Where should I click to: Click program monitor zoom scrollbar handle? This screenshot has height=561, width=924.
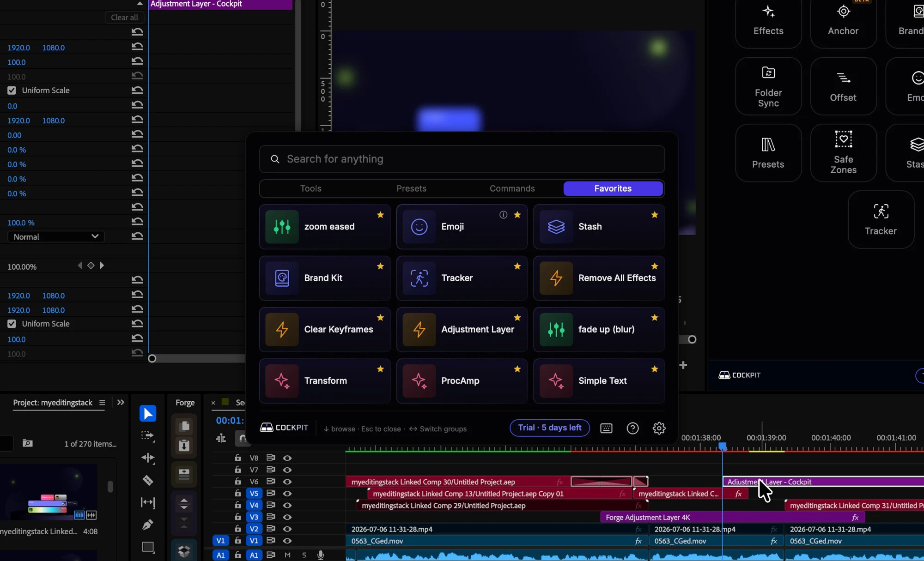tap(692, 340)
